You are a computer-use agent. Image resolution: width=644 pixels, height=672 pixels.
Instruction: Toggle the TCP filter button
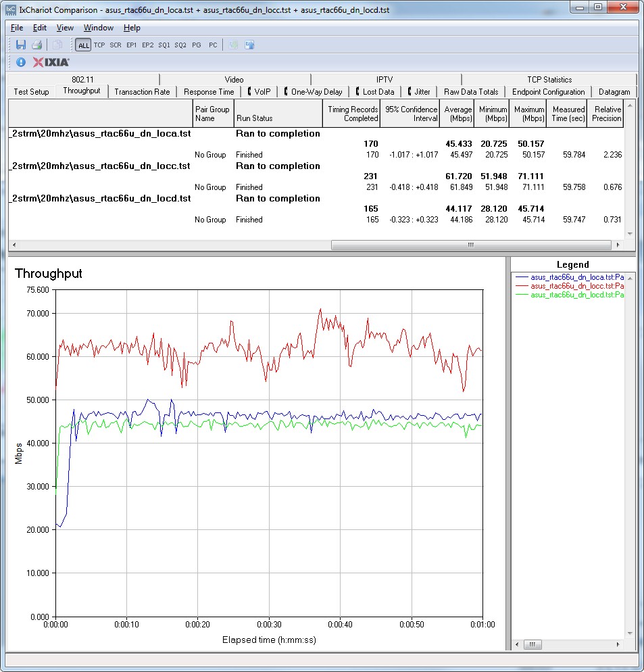click(99, 45)
